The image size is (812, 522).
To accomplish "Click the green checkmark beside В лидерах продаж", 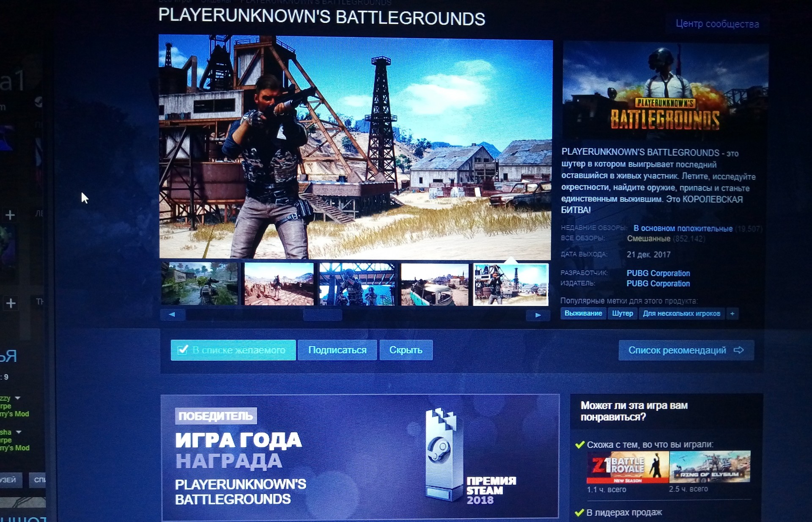I will tap(579, 513).
